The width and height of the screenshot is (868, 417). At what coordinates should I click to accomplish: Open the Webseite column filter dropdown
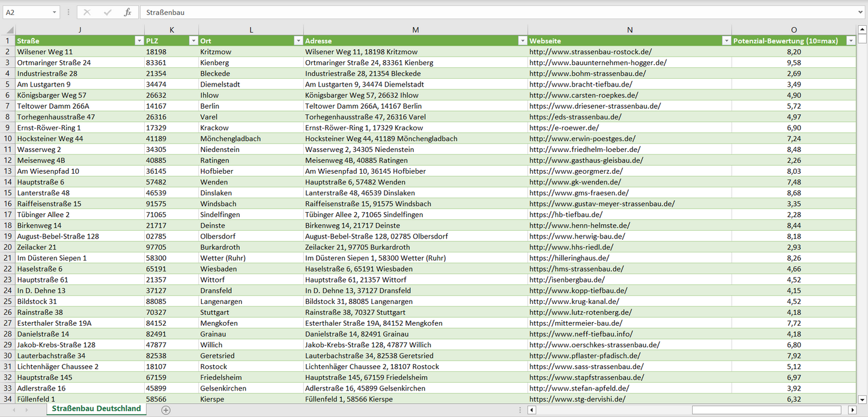726,41
